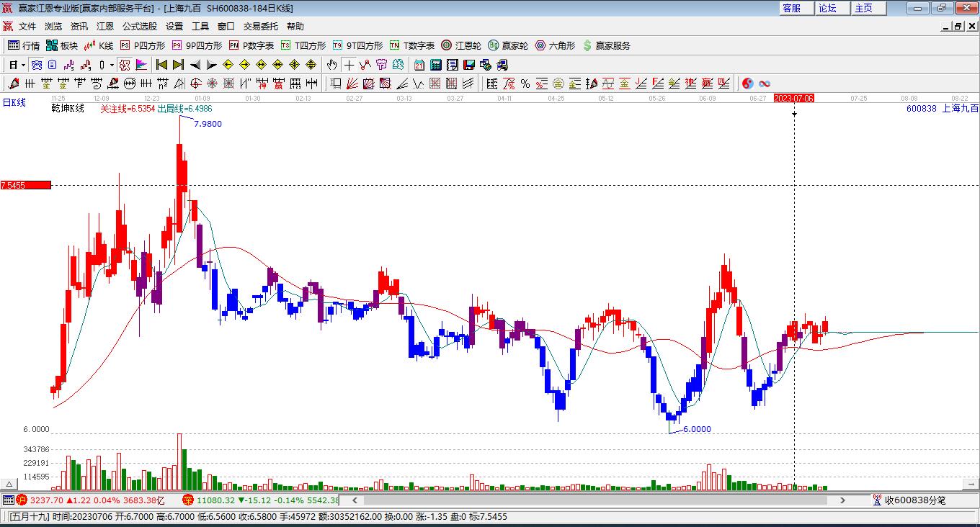Click the 主页 button
The image size is (980, 527).
[868, 8]
